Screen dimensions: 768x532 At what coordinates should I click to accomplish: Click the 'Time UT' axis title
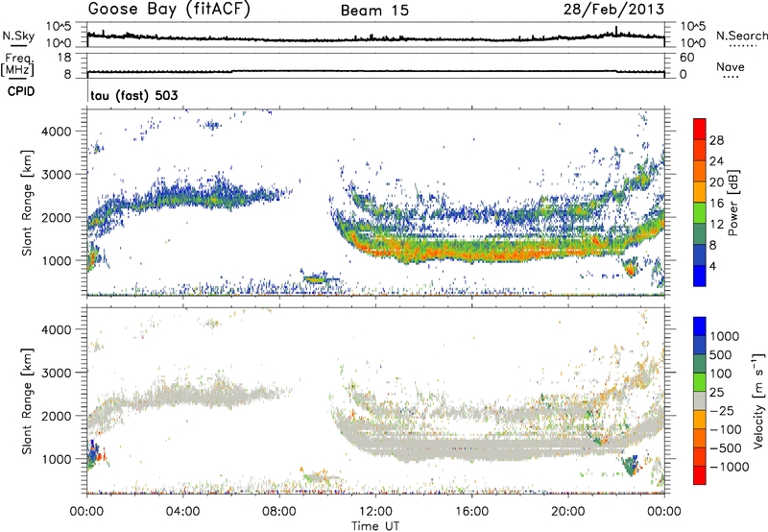click(x=375, y=526)
